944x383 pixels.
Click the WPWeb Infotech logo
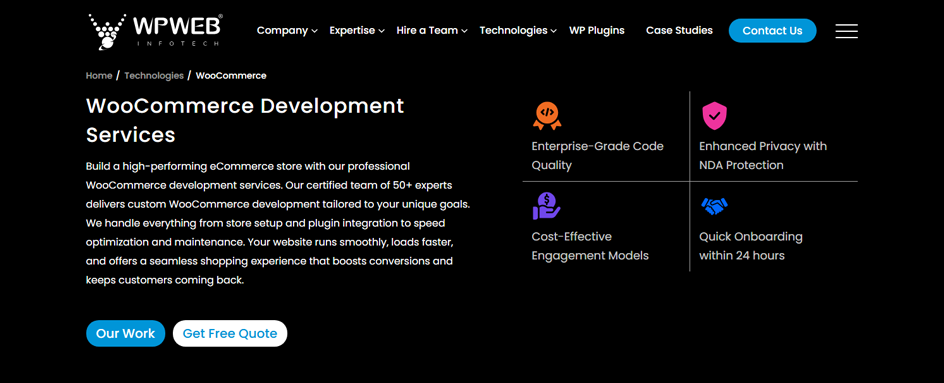pos(156,31)
